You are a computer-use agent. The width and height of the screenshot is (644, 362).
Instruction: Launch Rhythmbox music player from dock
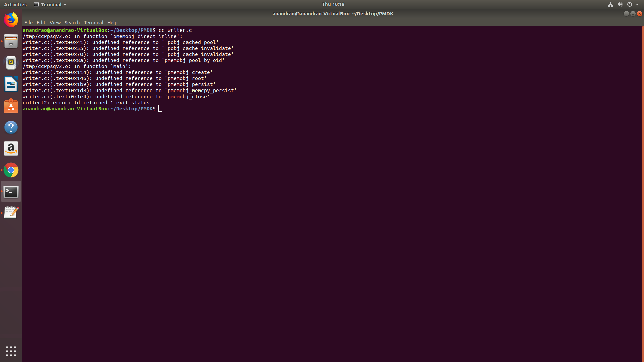pyautogui.click(x=11, y=62)
